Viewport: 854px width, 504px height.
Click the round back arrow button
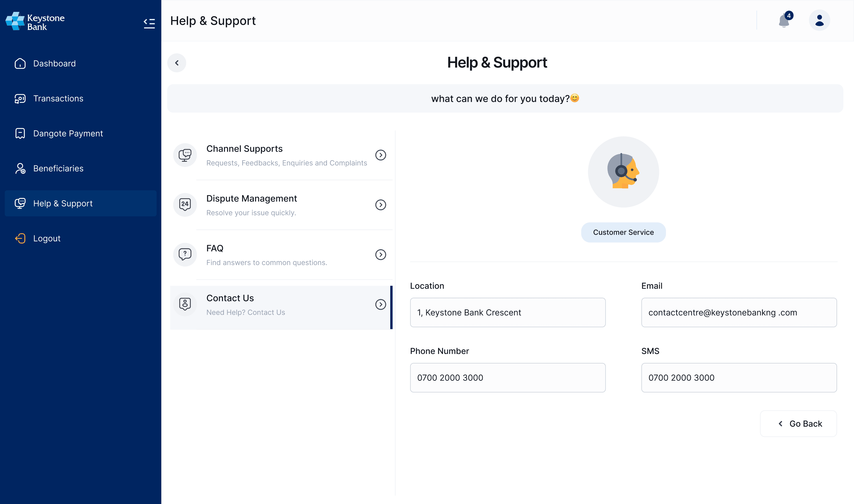177,63
